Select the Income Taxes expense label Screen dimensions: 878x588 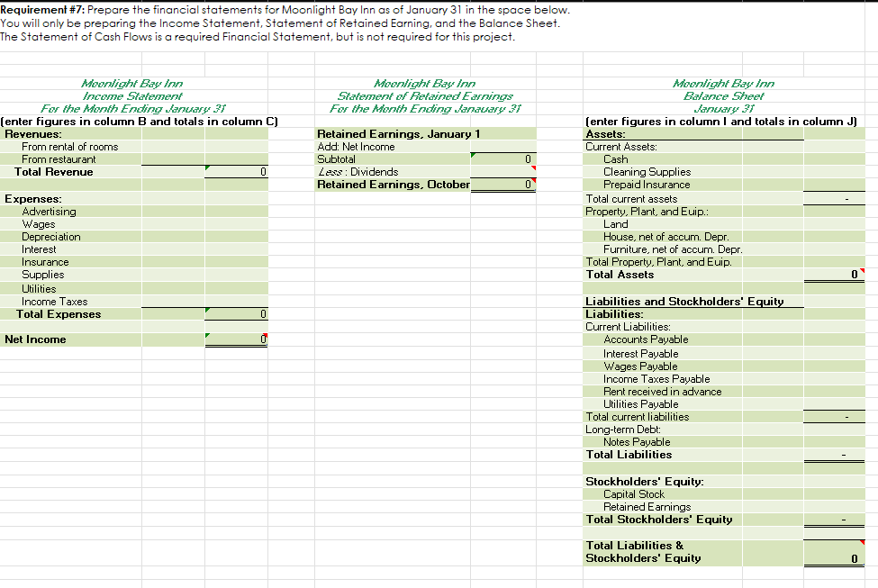[x=54, y=302]
